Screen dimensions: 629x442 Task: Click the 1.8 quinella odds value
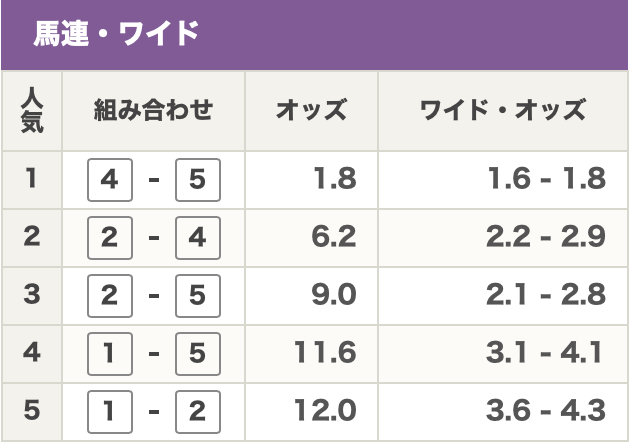334,180
